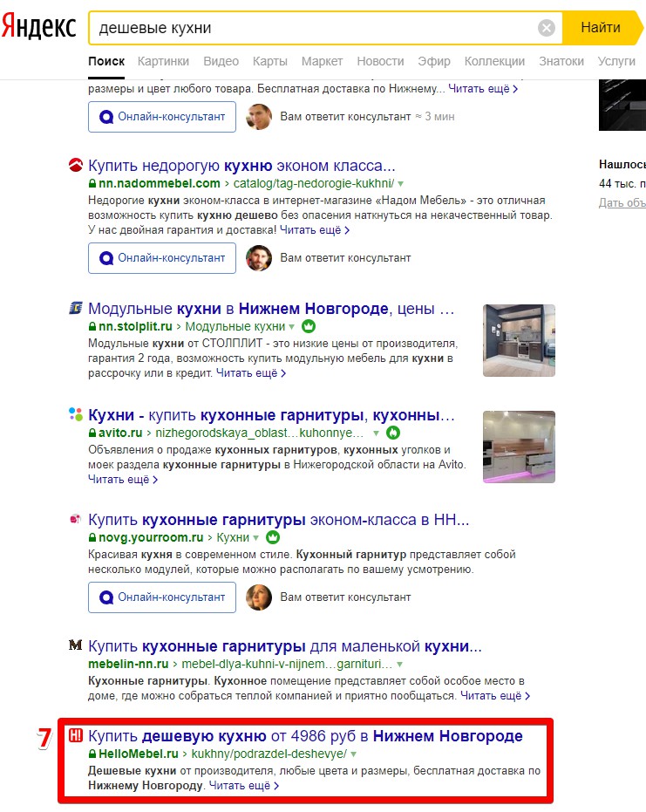Click the HelloMebel red favicon icon
Viewport: 646px width, 812px height.
tap(76, 735)
